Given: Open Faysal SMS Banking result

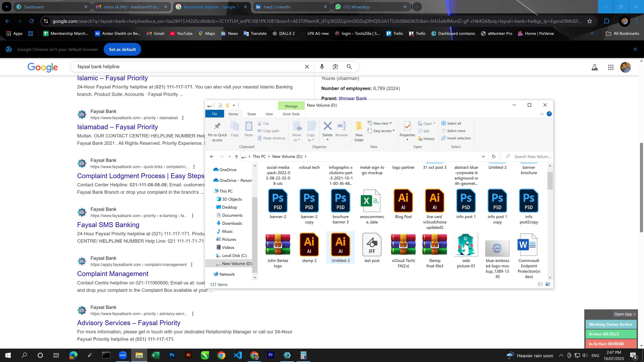Looking at the screenshot, I should 108,225.
